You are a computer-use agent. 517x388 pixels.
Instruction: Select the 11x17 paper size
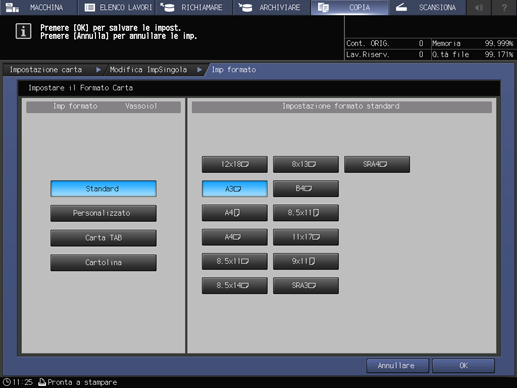[x=306, y=237]
